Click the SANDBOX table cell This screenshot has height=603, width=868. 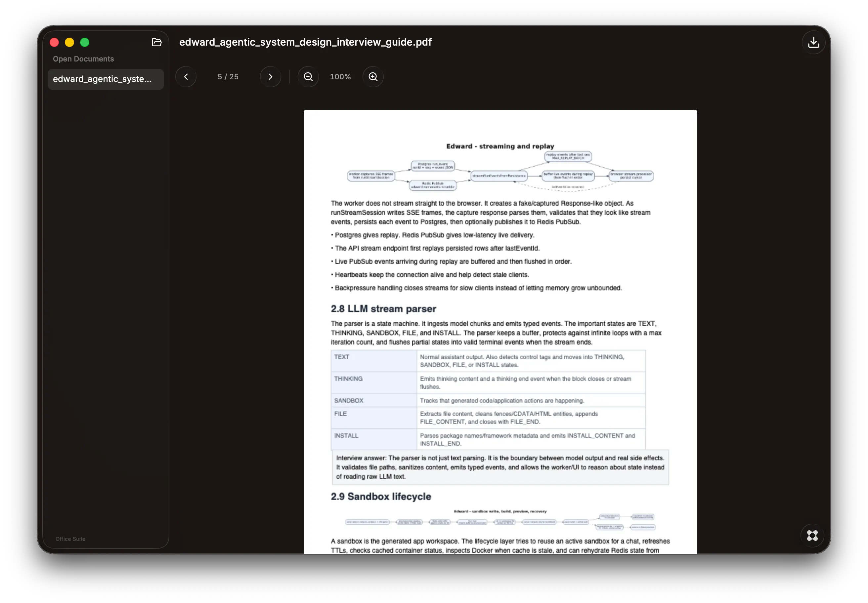(374, 400)
